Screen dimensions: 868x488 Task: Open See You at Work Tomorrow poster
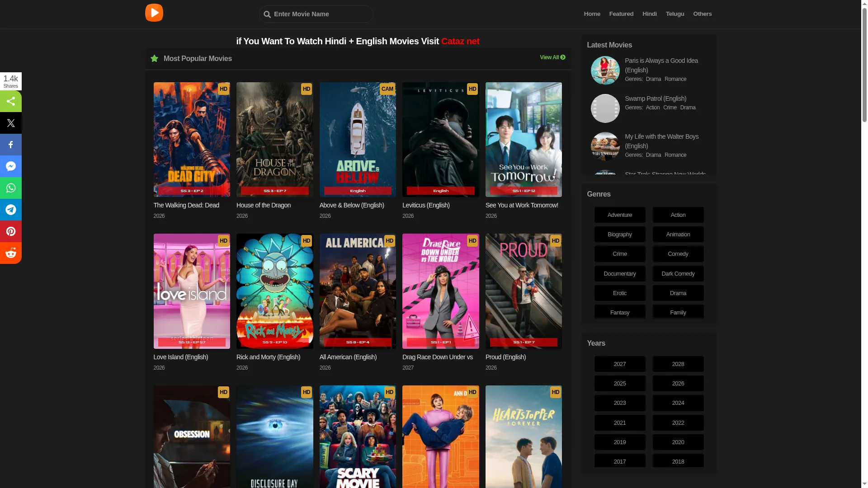524,140
